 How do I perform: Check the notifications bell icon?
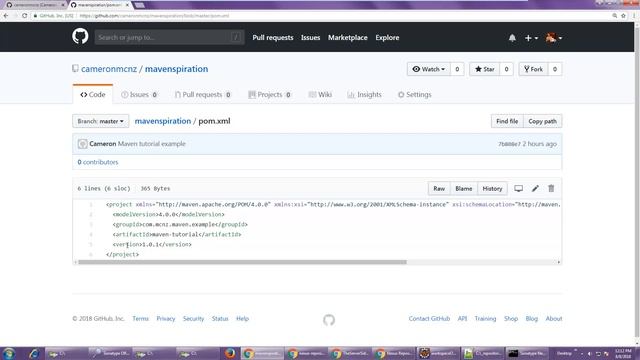pyautogui.click(x=512, y=38)
